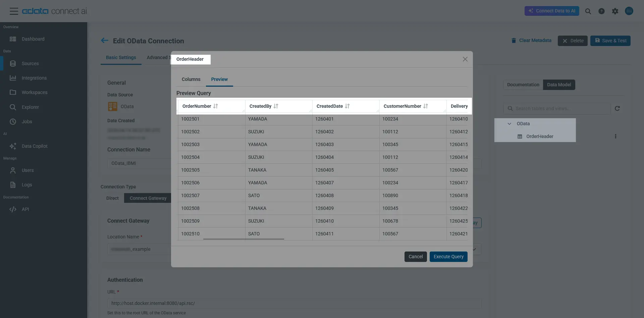Screen dimensions: 644x318
Task: Toggle the sidebar with the hamburger menu
Action: 14,11
